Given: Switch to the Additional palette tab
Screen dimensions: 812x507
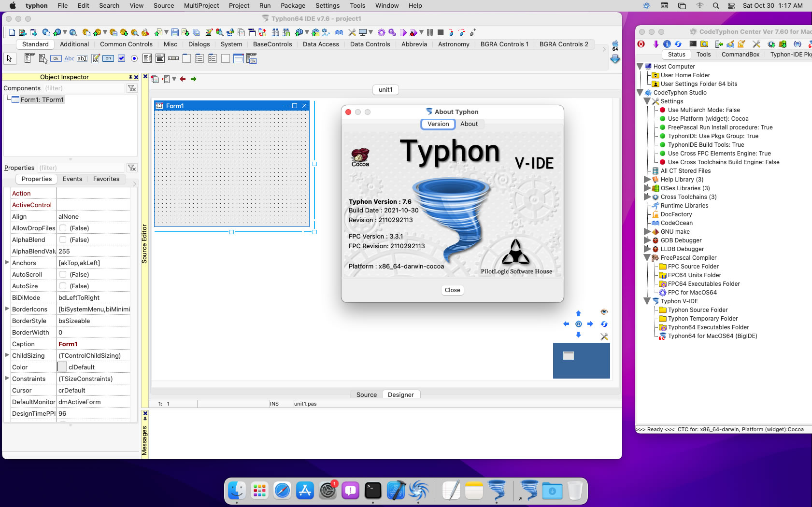Looking at the screenshot, I should [x=74, y=44].
